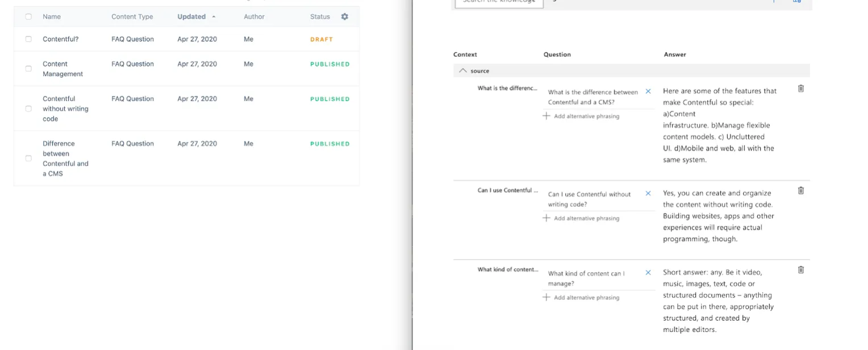Toggle the select-all checkbox in table header
Image resolution: width=868 pixels, height=350 pixels.
[x=28, y=16]
